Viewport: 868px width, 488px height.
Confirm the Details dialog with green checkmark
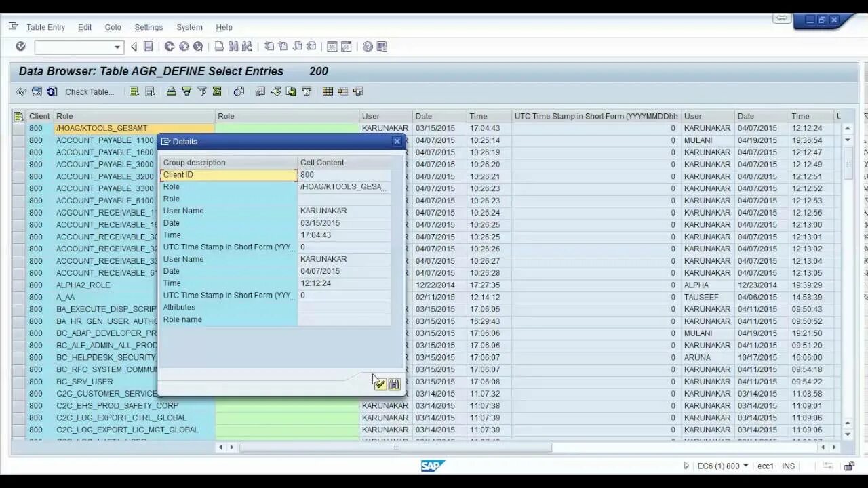380,384
